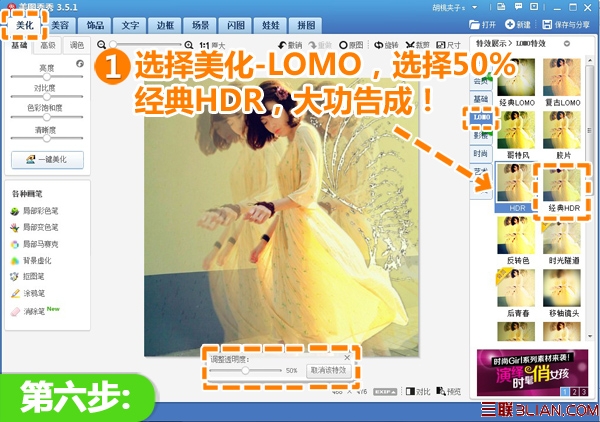Select the 局部变色笔 color-change brush
This screenshot has height=422, width=600.
pyautogui.click(x=35, y=227)
